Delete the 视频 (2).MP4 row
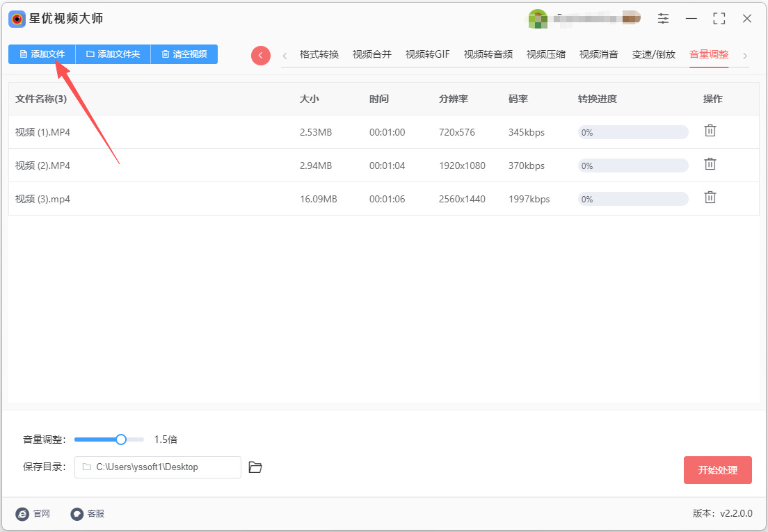 [x=710, y=164]
